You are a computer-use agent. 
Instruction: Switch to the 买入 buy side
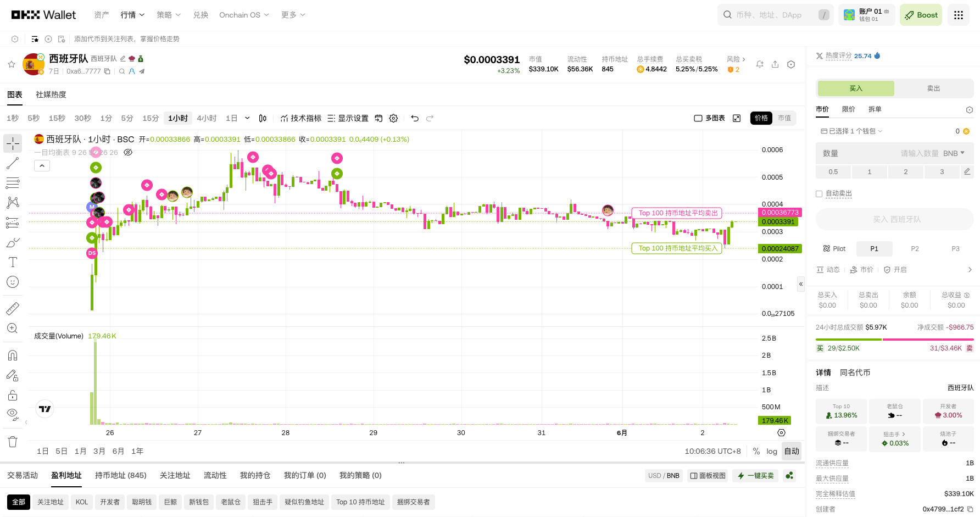(x=856, y=88)
